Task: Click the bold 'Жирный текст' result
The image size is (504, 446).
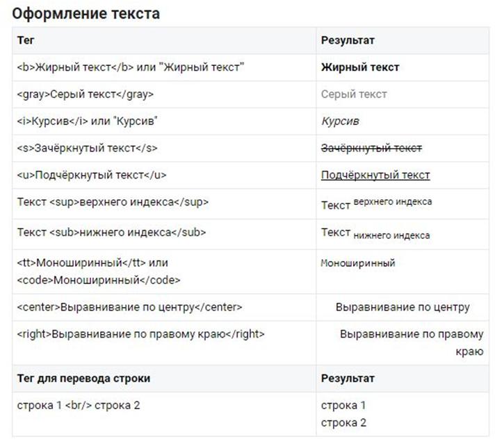Action: tap(360, 67)
